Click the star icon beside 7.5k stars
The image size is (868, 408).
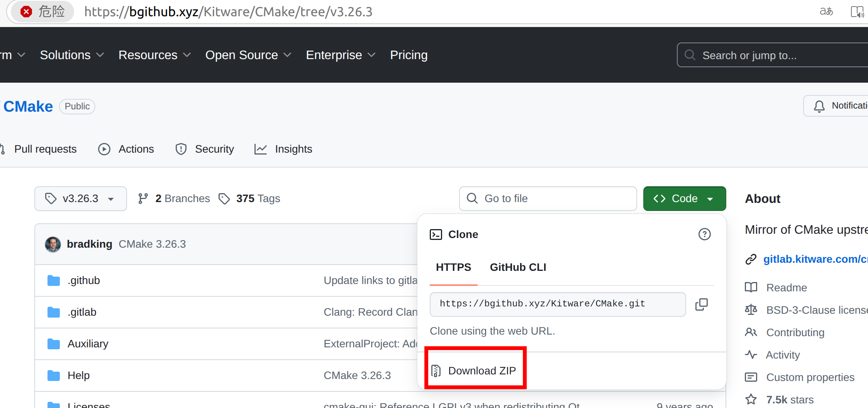coord(751,399)
